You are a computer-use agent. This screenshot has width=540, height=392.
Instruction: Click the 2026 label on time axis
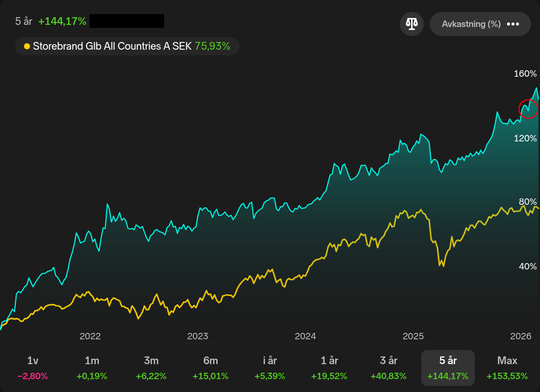coord(521,336)
